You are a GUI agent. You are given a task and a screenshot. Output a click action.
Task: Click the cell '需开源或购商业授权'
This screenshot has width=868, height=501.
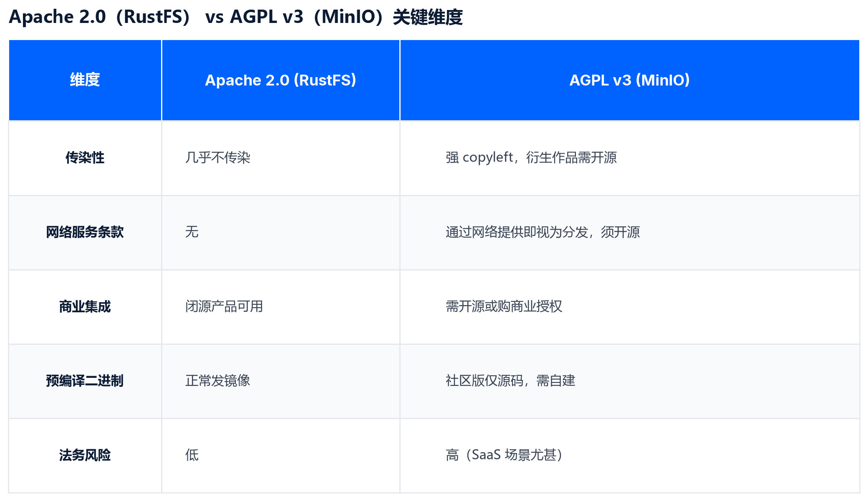tap(630, 307)
